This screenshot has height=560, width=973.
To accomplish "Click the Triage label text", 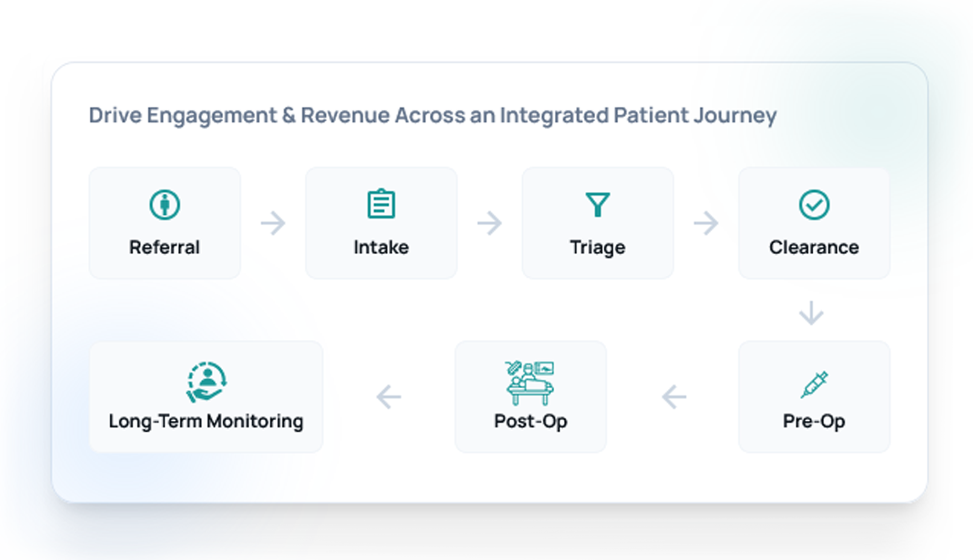I will (x=597, y=247).
